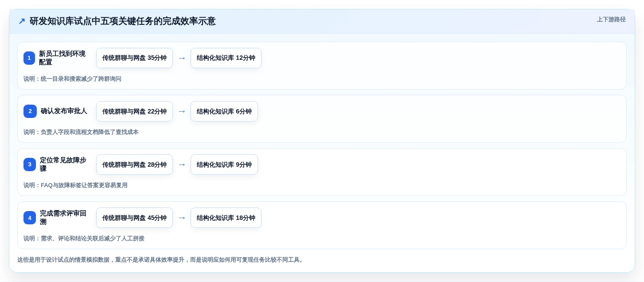Click task name 新员工找到环境配置
Image resolution: width=644 pixels, height=282 pixels.
(x=62, y=58)
